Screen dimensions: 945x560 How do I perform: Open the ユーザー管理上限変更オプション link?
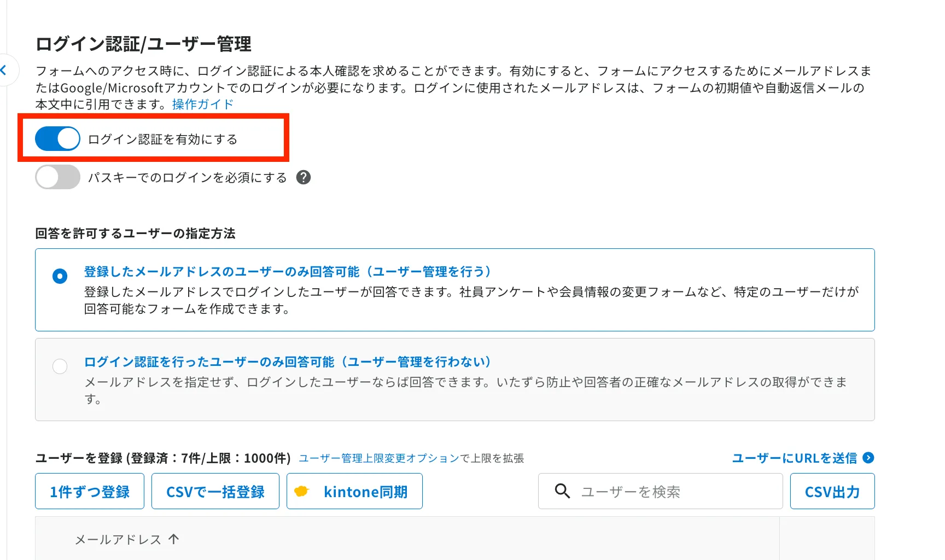(x=379, y=458)
